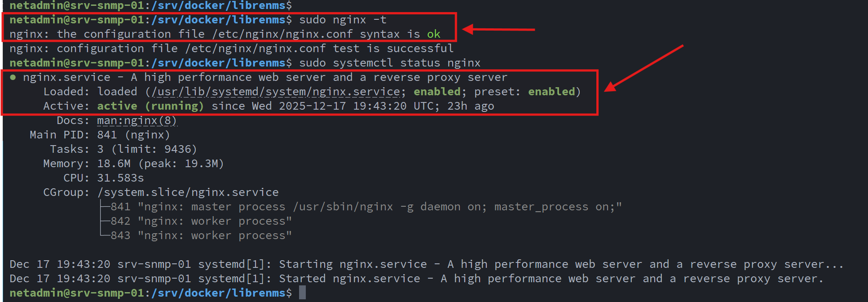Click the CGroup /system.slice/nginx.service path

(188, 192)
